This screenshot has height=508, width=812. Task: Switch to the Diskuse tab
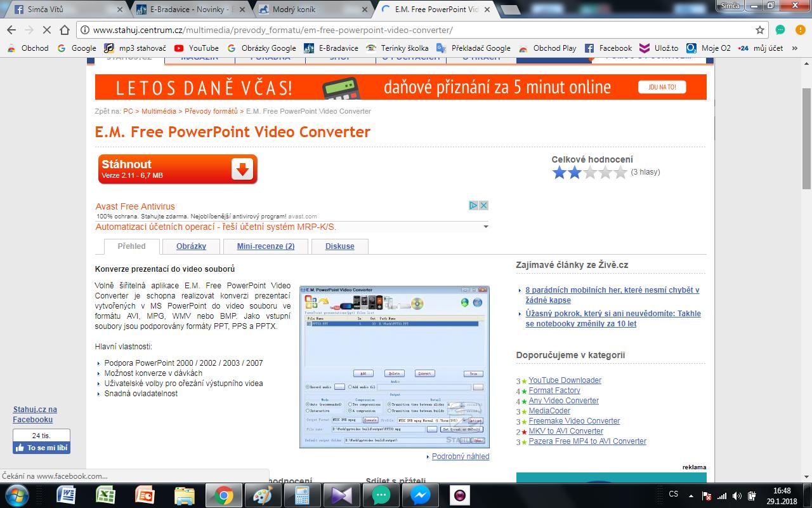coord(339,246)
